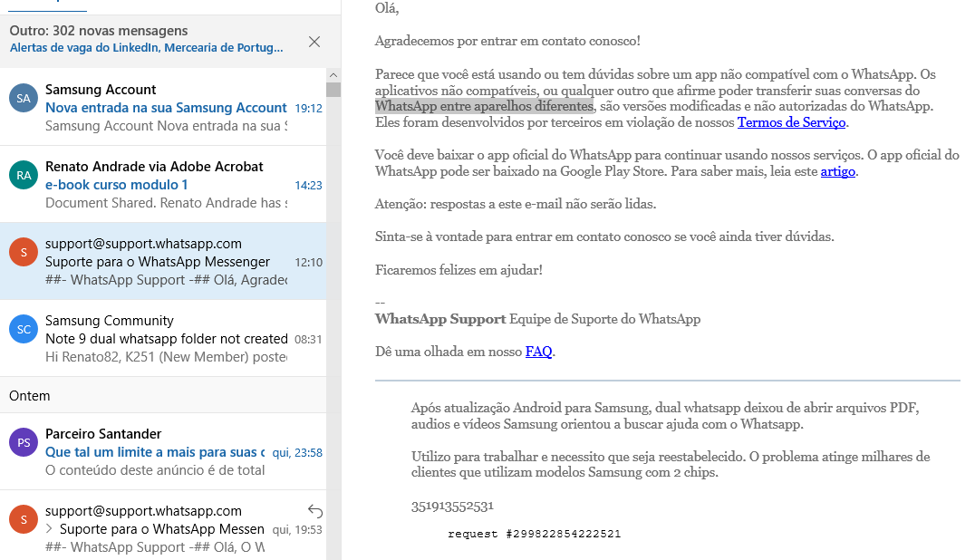This screenshot has height=560, width=975.
Task: Click the message list scrollbar up arrow
Action: click(x=333, y=75)
